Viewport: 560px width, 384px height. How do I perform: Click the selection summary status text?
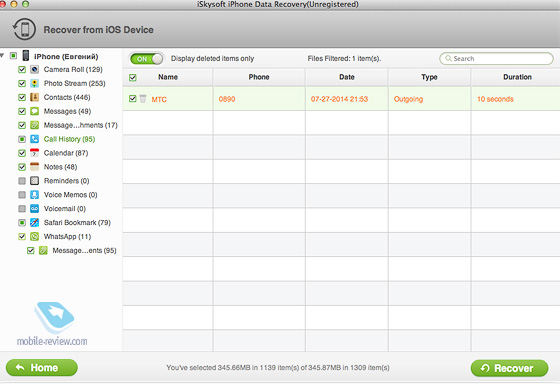tap(278, 368)
